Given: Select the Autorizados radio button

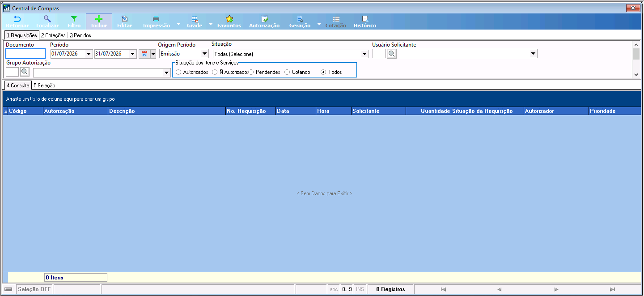Looking at the screenshot, I should [179, 72].
